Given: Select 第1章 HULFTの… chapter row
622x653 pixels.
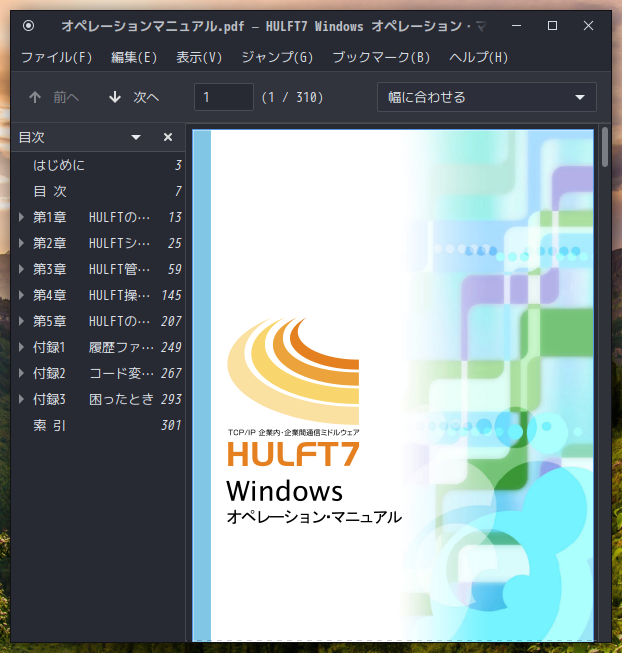Looking at the screenshot, I should 98,217.
